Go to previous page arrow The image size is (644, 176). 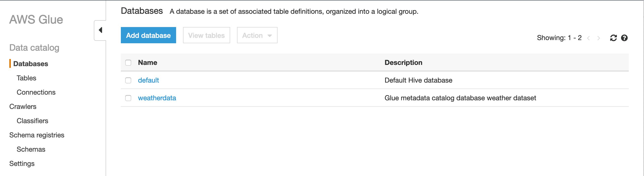click(588, 38)
